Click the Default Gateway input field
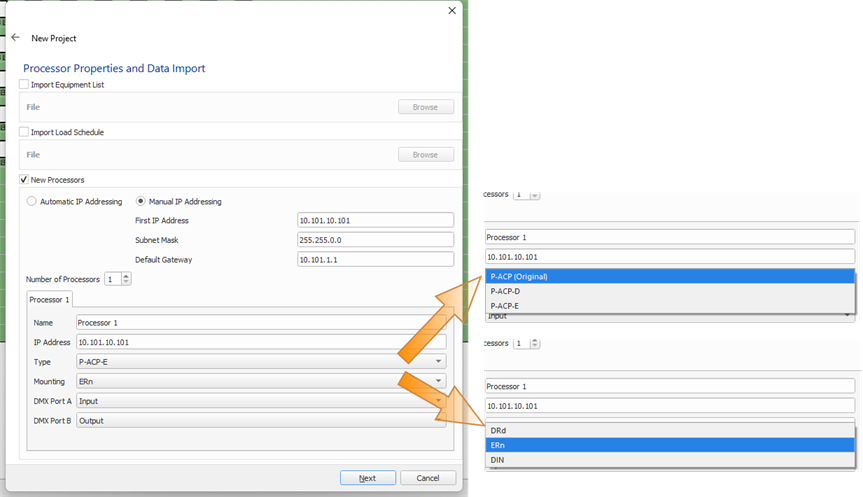863x497 pixels. (x=375, y=260)
